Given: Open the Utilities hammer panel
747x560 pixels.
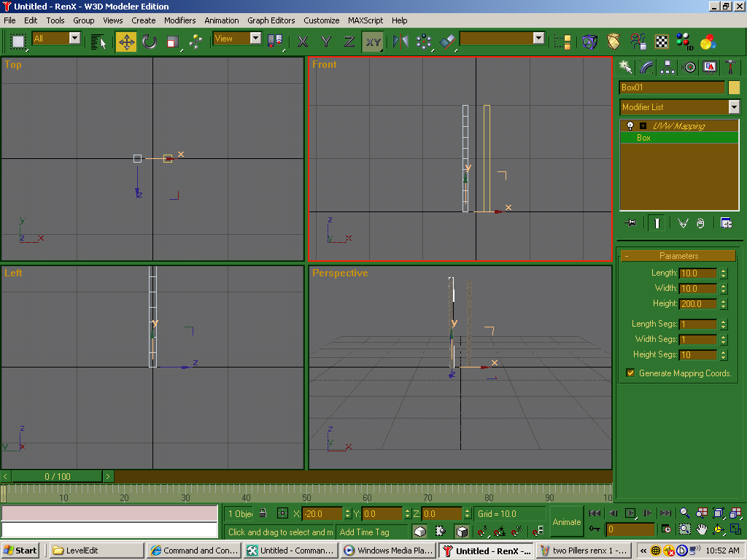Looking at the screenshot, I should 730,67.
